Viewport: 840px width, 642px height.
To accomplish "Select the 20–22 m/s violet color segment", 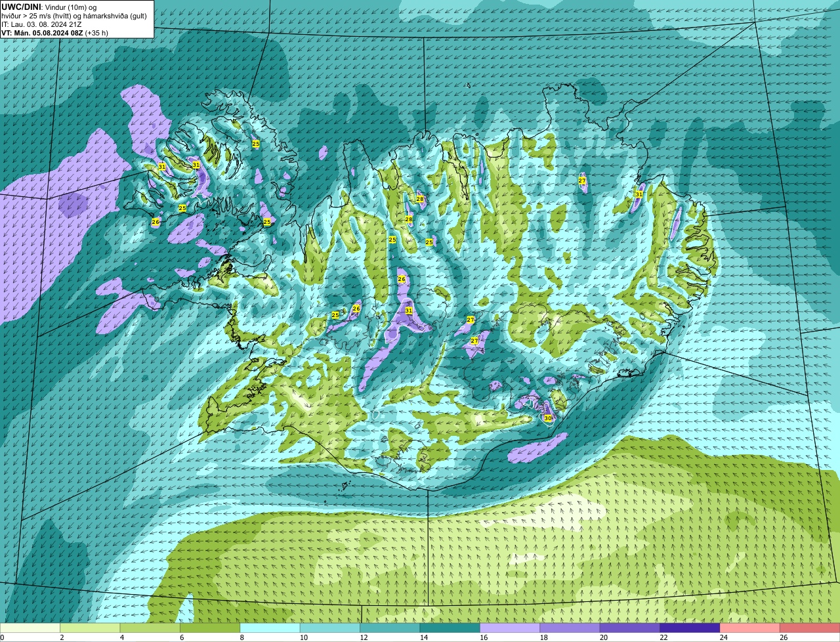I will pyautogui.click(x=630, y=628).
